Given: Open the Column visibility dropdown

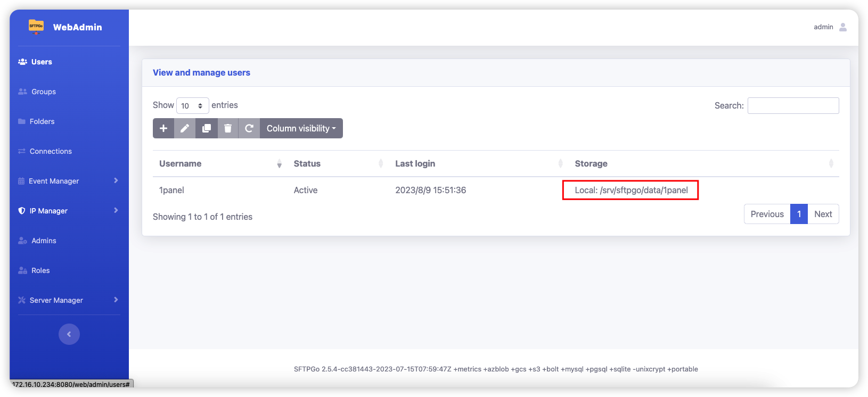Looking at the screenshot, I should [301, 128].
